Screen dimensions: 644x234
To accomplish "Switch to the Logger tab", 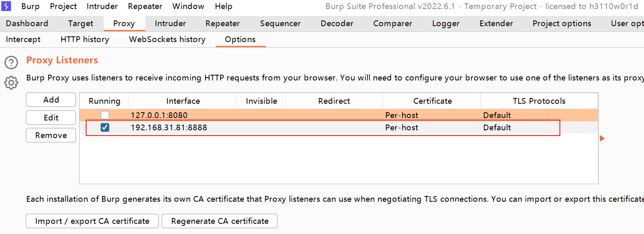I will pos(446,23).
